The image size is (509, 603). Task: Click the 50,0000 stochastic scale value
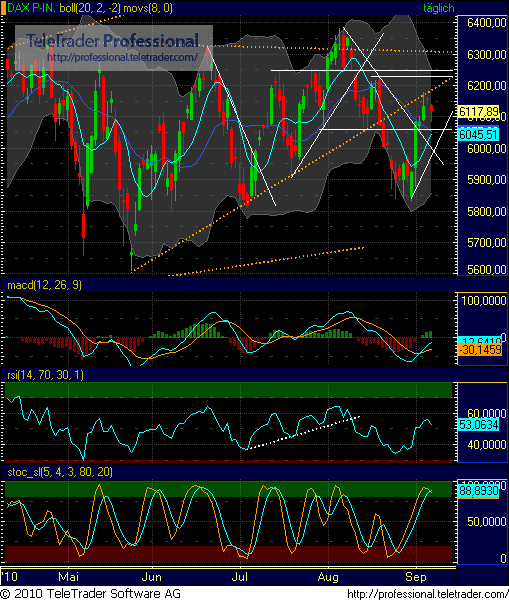(x=487, y=522)
